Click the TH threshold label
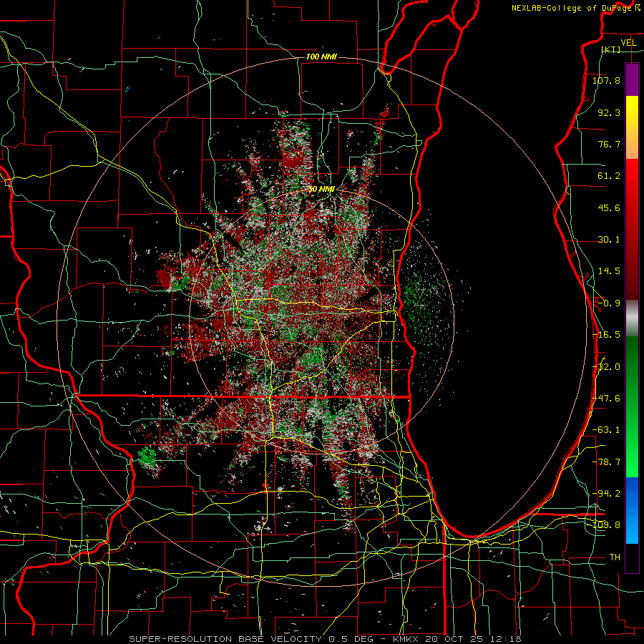Screen dimensions: 644x644 [x=615, y=557]
